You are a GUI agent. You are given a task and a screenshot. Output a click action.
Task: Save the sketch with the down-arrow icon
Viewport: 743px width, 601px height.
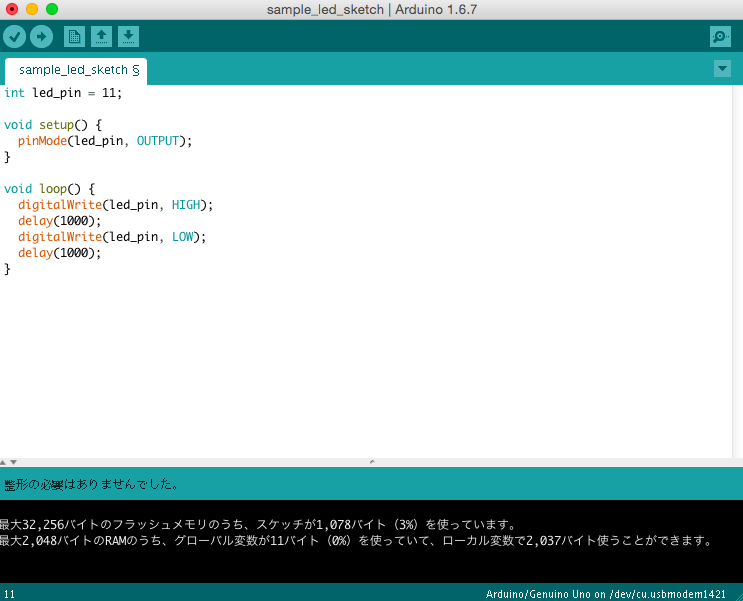point(128,36)
